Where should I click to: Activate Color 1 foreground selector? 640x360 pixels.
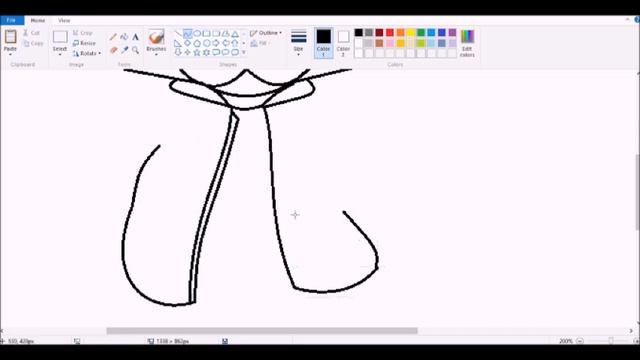coord(324,43)
